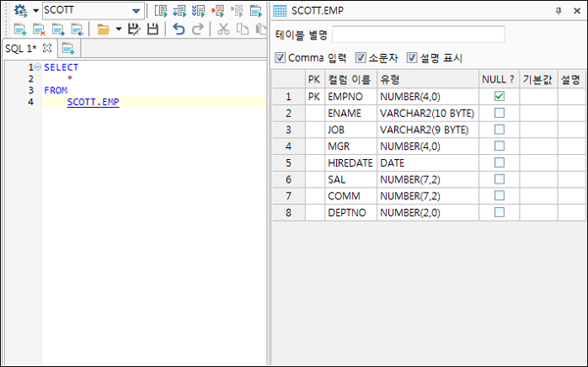Click the connection settings gear icon
Image resolution: width=588 pixels, height=367 pixels.
[21, 11]
